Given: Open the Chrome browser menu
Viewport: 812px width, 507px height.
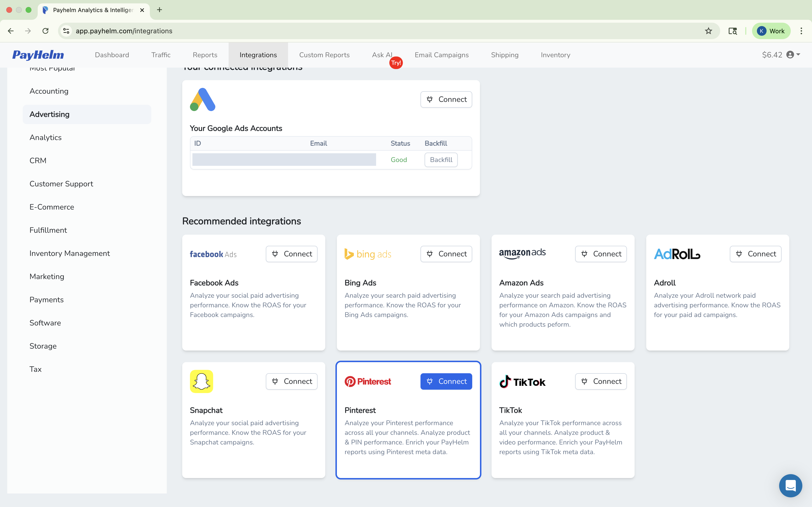Looking at the screenshot, I should click(802, 31).
